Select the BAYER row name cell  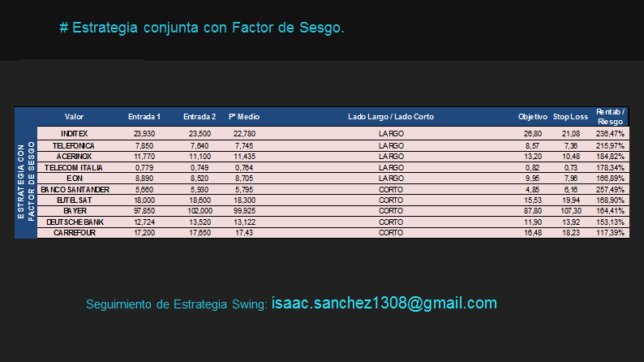point(74,211)
